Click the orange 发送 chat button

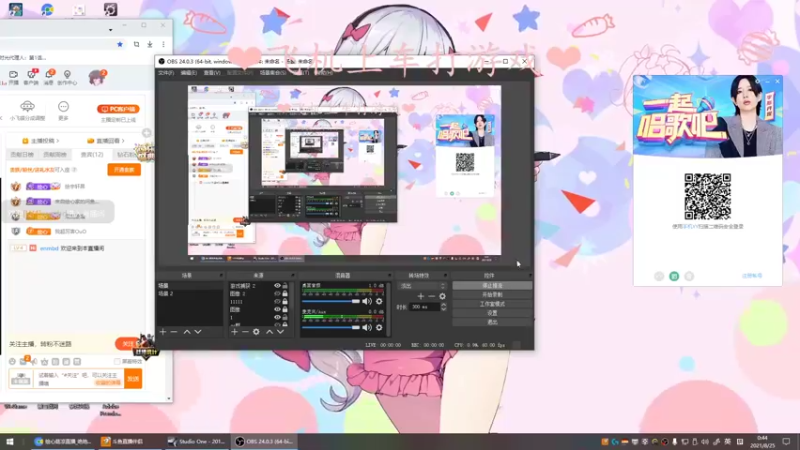point(133,379)
